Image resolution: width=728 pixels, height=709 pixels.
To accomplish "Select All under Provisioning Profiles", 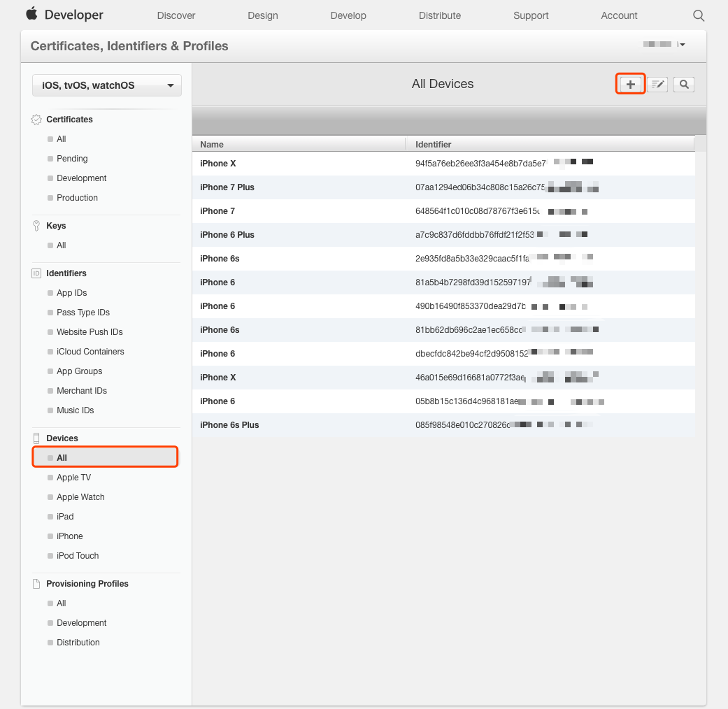I will [x=62, y=603].
